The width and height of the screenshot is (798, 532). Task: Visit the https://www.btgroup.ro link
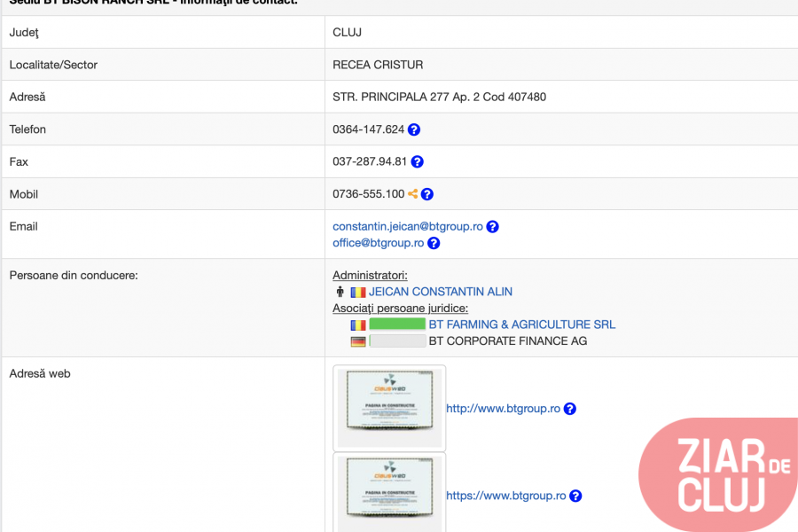pos(506,496)
